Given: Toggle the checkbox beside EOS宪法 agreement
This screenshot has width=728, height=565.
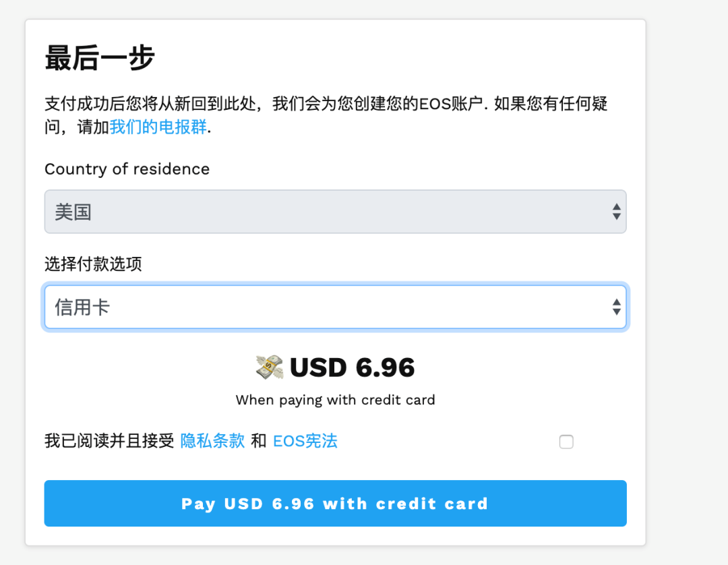Looking at the screenshot, I should coord(566,442).
